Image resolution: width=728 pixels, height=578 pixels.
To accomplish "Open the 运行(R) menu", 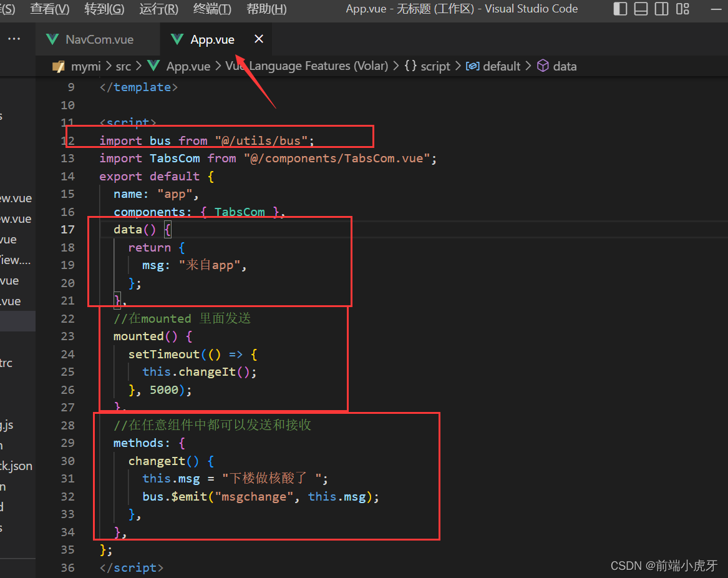I will (x=159, y=9).
